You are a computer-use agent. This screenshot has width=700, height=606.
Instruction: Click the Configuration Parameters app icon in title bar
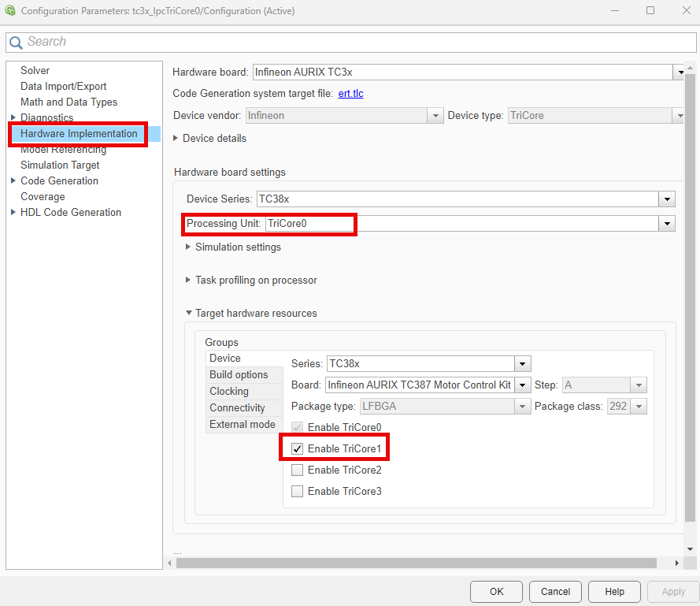11,10
